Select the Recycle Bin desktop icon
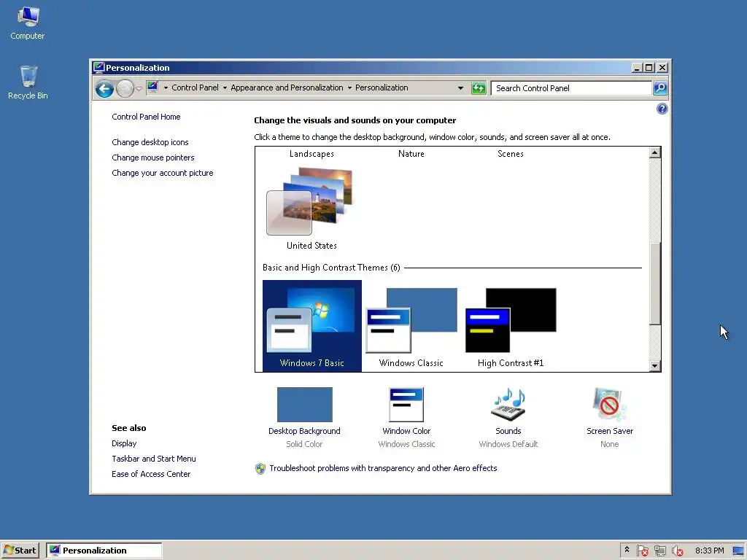Screen dimensions: 747x560 28,82
